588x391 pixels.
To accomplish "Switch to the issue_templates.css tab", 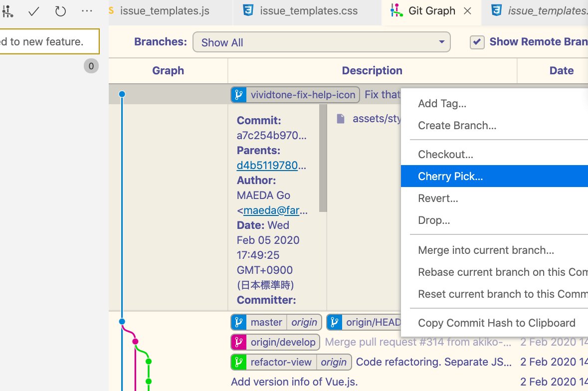I will tap(306, 10).
